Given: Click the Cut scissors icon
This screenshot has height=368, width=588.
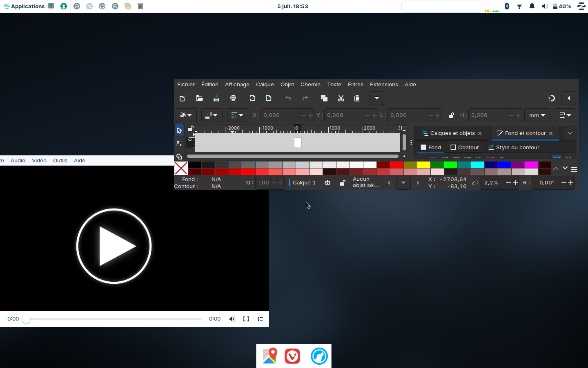Looking at the screenshot, I should [341, 98].
